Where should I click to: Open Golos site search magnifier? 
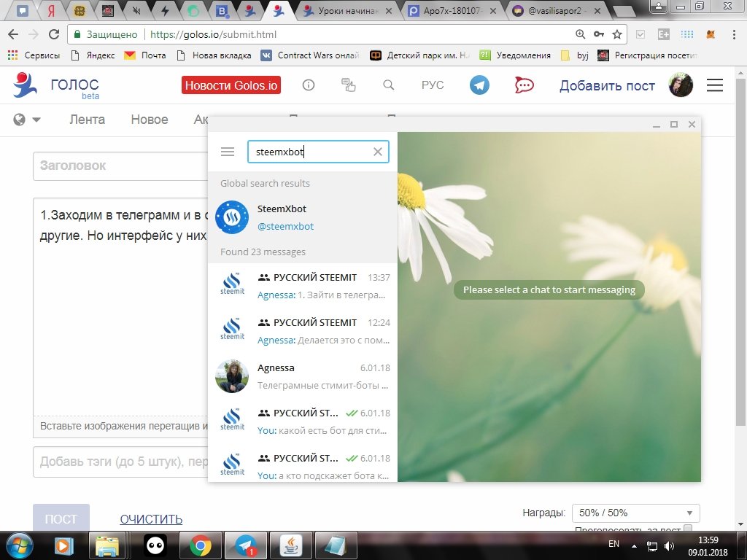coord(389,85)
